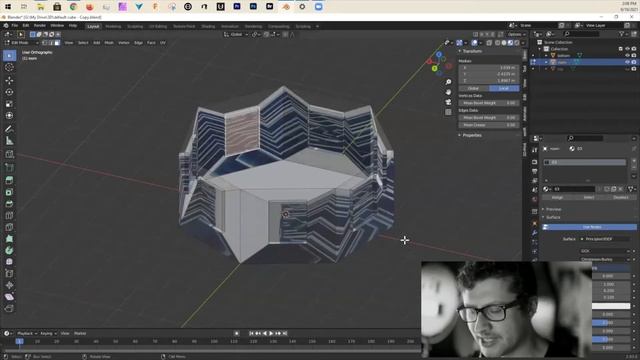This screenshot has width=640, height=360.
Task: Toggle proportional editing in header
Action: coord(285,34)
